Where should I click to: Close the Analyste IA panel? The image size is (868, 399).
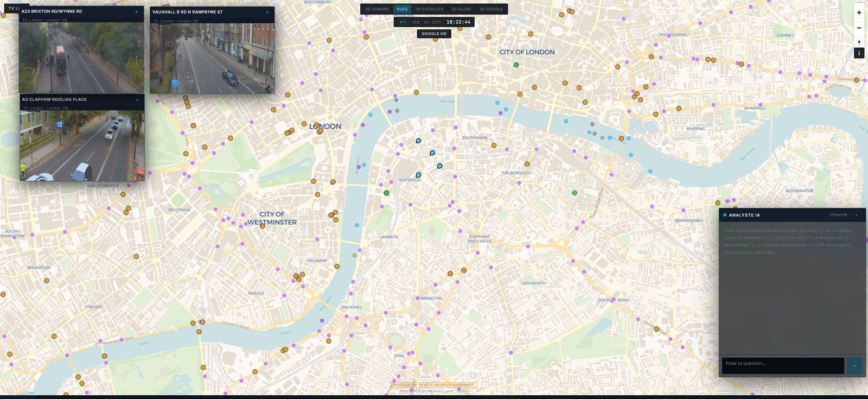click(857, 215)
